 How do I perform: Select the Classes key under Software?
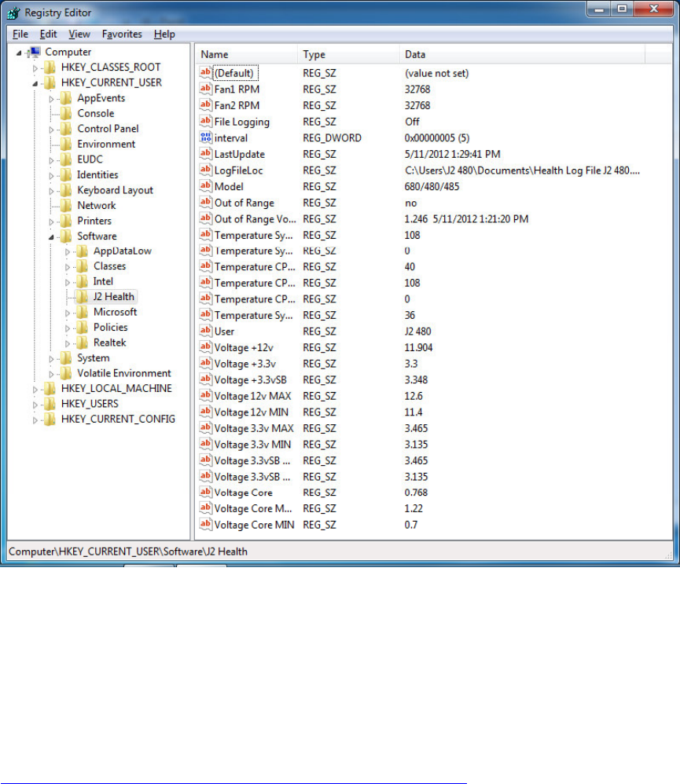pos(109,266)
